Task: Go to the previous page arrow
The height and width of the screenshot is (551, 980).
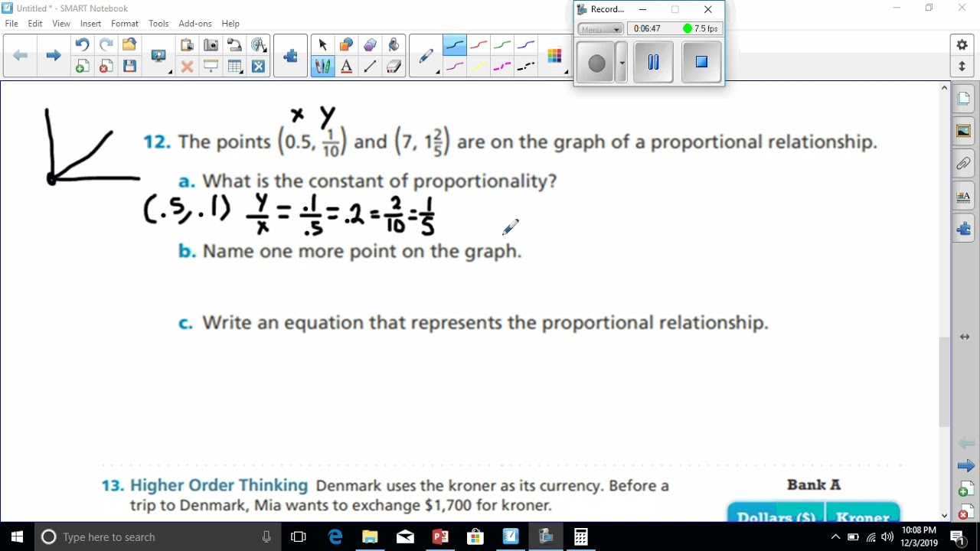Action: (x=21, y=55)
